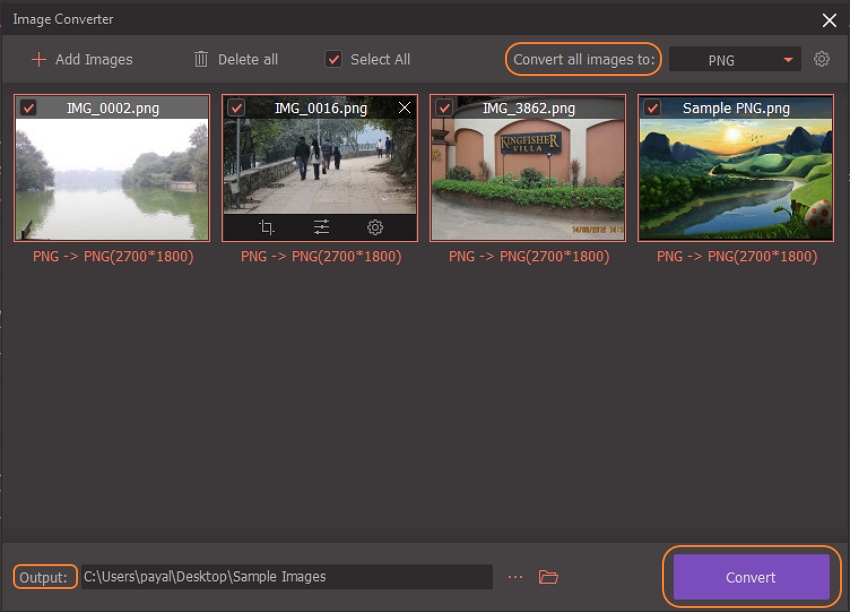Open the output folder icon
Screen dimensions: 850x612
pos(548,577)
